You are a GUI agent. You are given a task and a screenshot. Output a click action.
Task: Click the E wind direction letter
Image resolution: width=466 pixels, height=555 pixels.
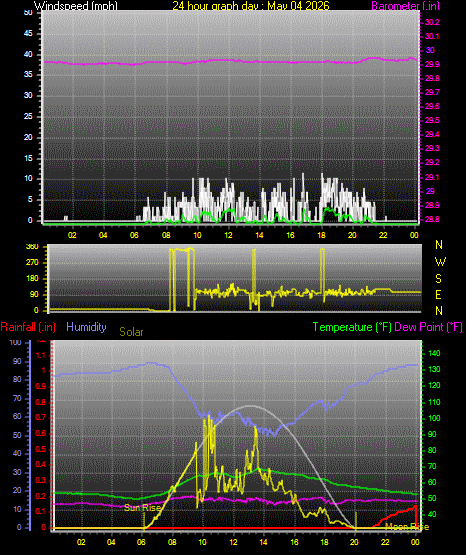click(438, 294)
